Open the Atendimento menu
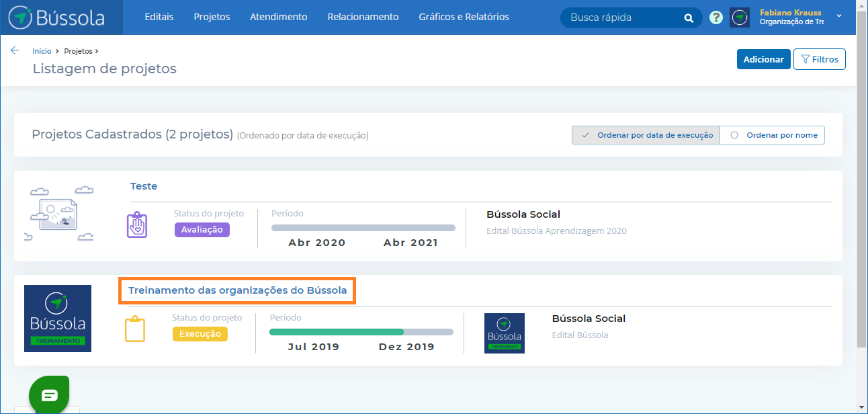 pyautogui.click(x=278, y=17)
